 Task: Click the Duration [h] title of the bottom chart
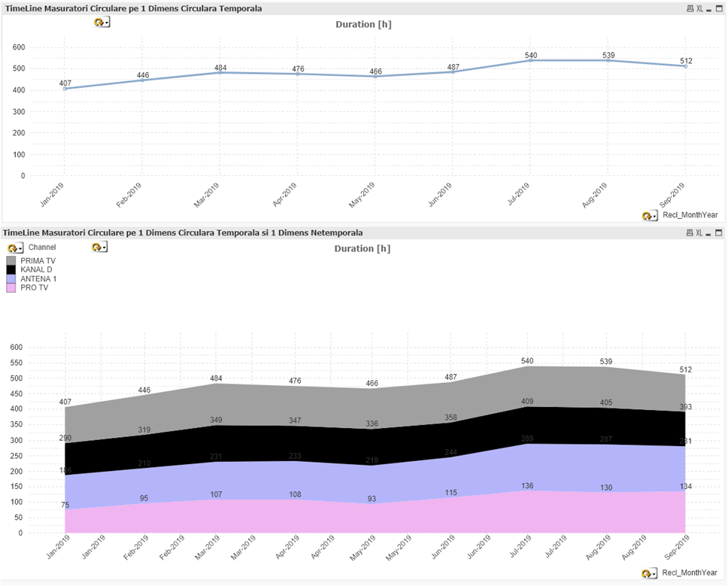pos(362,249)
